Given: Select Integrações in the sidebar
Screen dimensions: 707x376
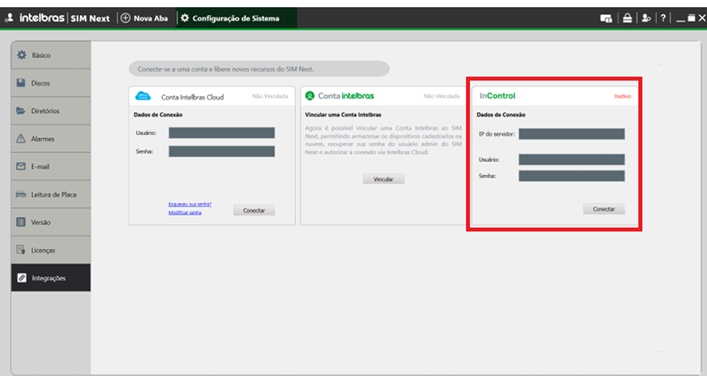Looking at the screenshot, I should (x=51, y=278).
